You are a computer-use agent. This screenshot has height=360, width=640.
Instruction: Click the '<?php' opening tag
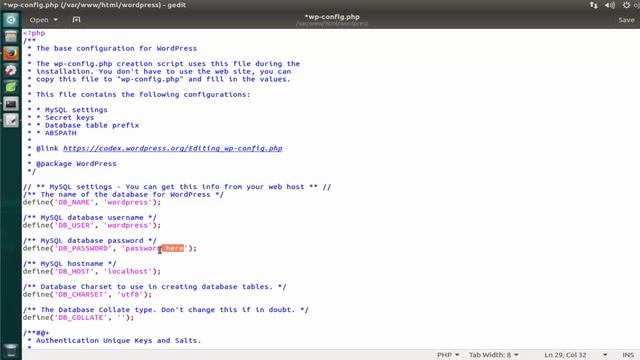[x=34, y=33]
